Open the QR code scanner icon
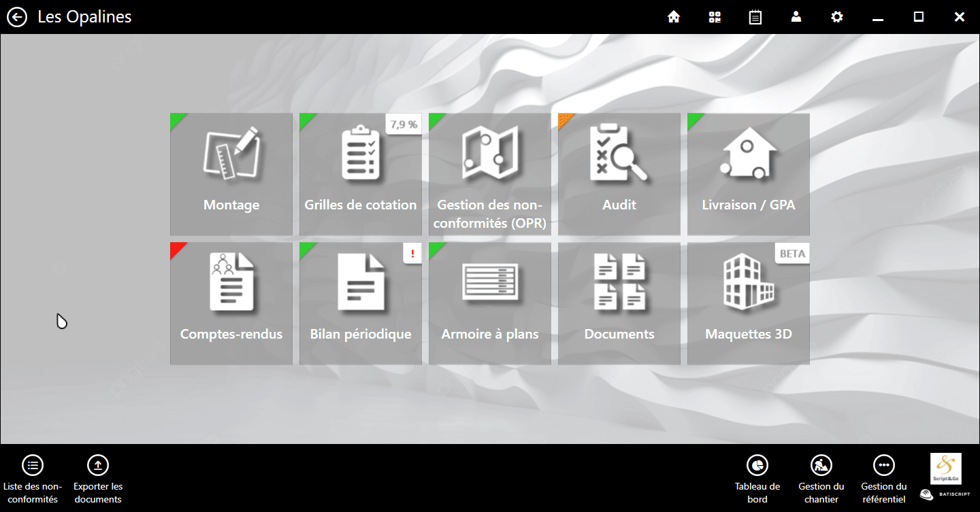 (715, 17)
